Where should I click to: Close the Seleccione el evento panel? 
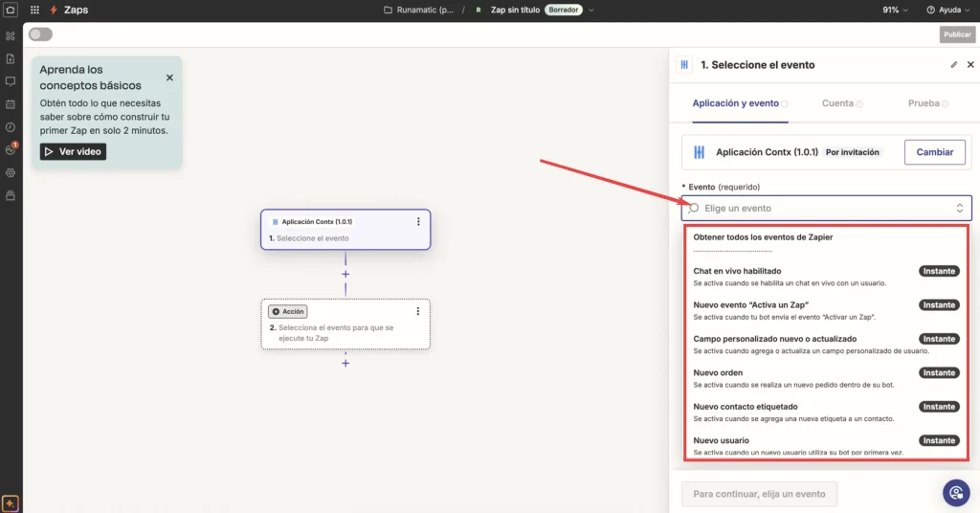(x=970, y=64)
